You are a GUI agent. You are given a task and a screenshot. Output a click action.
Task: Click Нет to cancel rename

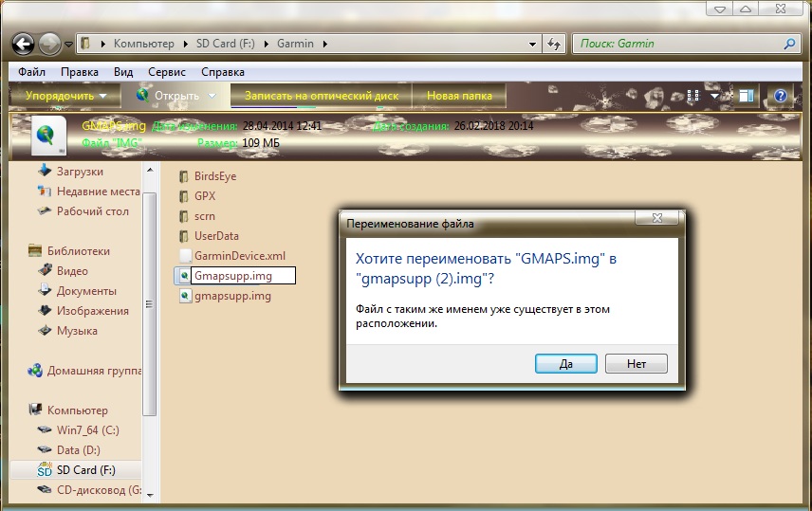[636, 363]
